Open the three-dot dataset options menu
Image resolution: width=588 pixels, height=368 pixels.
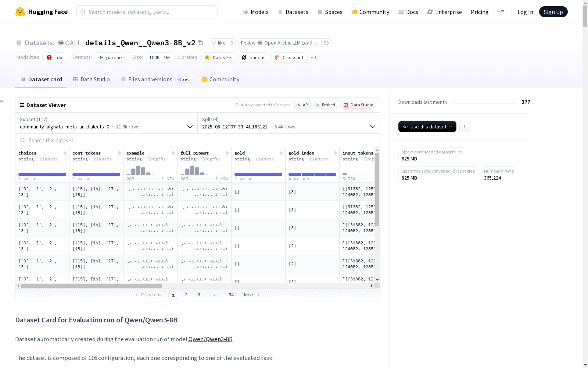(465, 127)
